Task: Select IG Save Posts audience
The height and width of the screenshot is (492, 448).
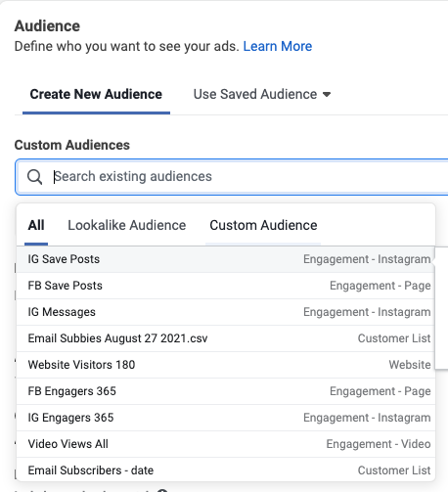Action: 226,259
